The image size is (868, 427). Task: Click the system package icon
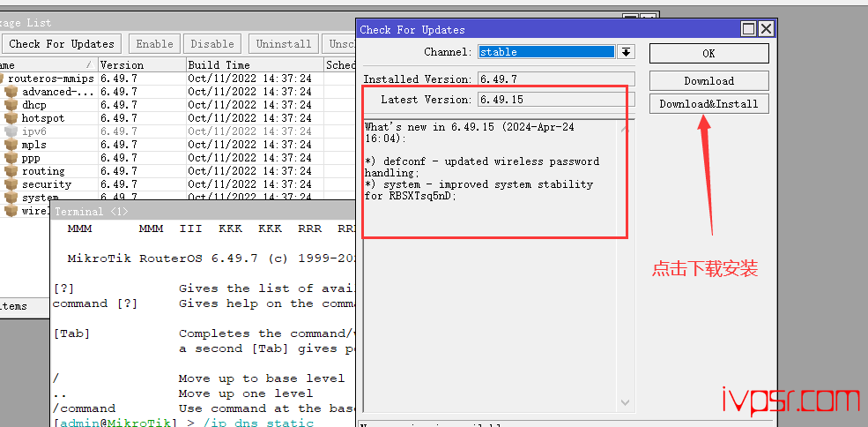click(x=11, y=197)
